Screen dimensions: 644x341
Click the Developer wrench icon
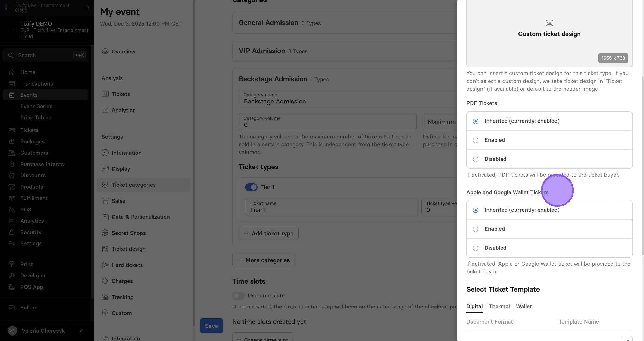click(x=11, y=276)
